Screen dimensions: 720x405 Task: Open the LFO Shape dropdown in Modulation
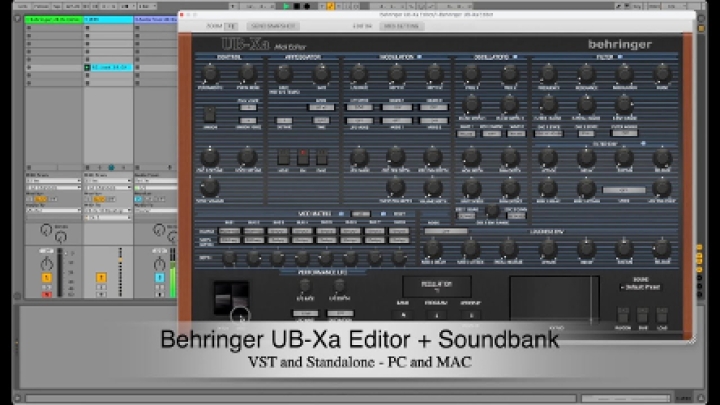[x=359, y=107]
